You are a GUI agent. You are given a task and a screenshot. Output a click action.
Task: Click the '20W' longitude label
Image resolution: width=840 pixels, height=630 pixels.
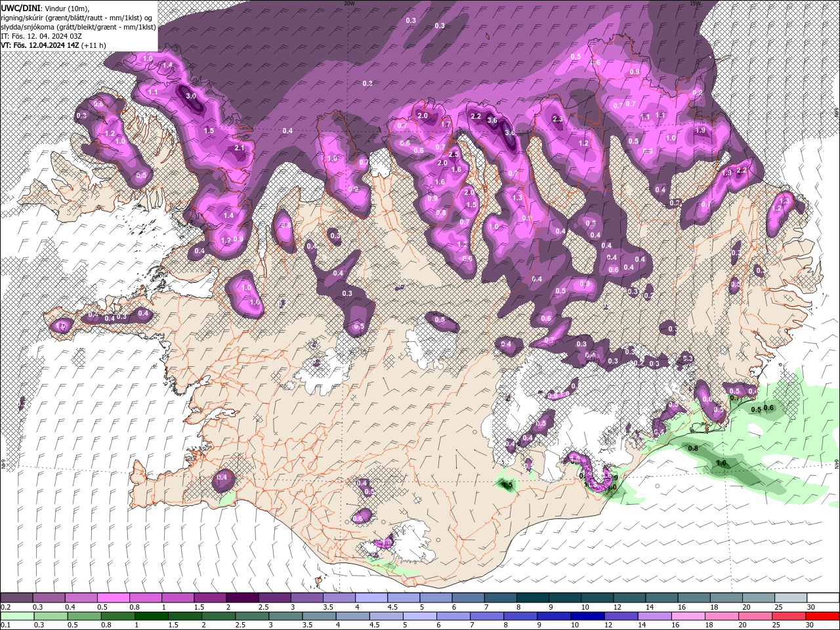349,3
